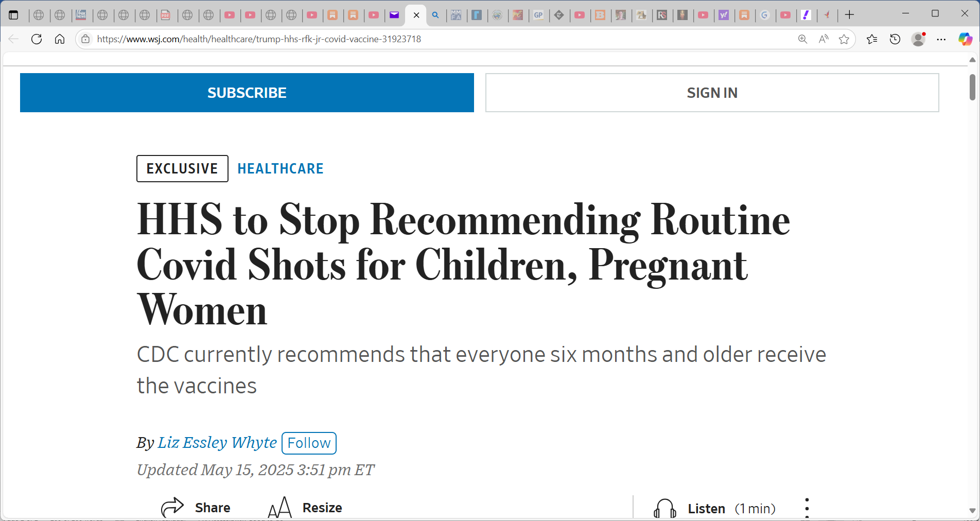This screenshot has width=980, height=521.
Task: Open the Zoom magnifier in address bar
Action: pos(802,39)
